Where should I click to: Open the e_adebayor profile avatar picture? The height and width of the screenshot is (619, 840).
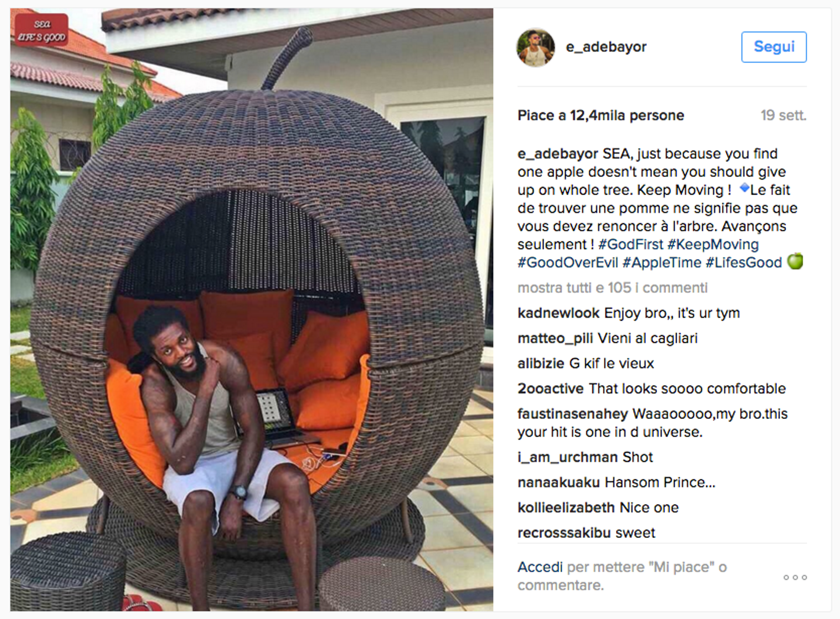click(535, 47)
